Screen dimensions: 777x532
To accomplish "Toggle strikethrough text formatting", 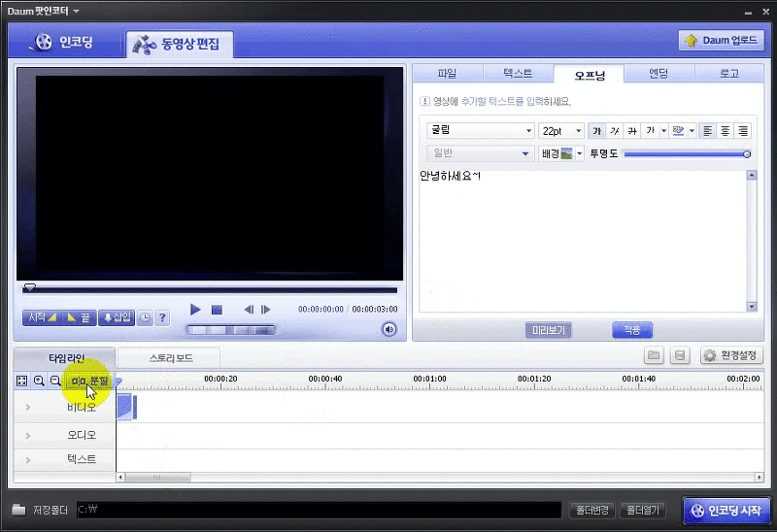I will coord(632,131).
